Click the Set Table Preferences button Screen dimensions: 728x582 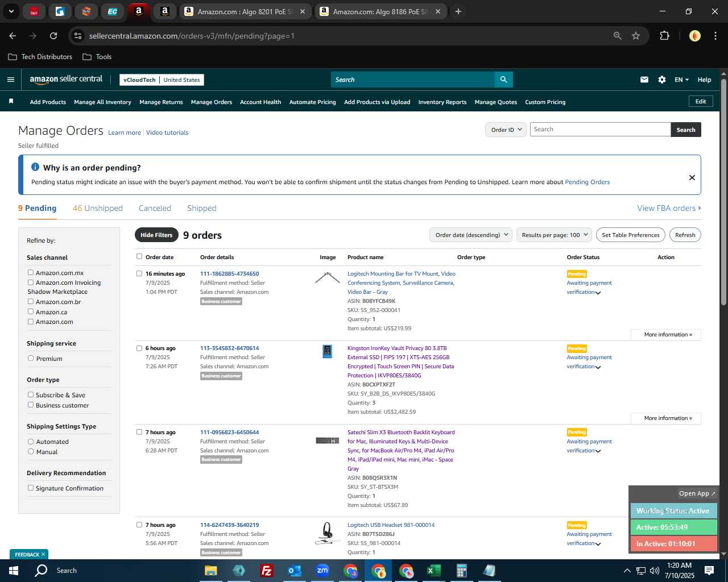pyautogui.click(x=631, y=235)
